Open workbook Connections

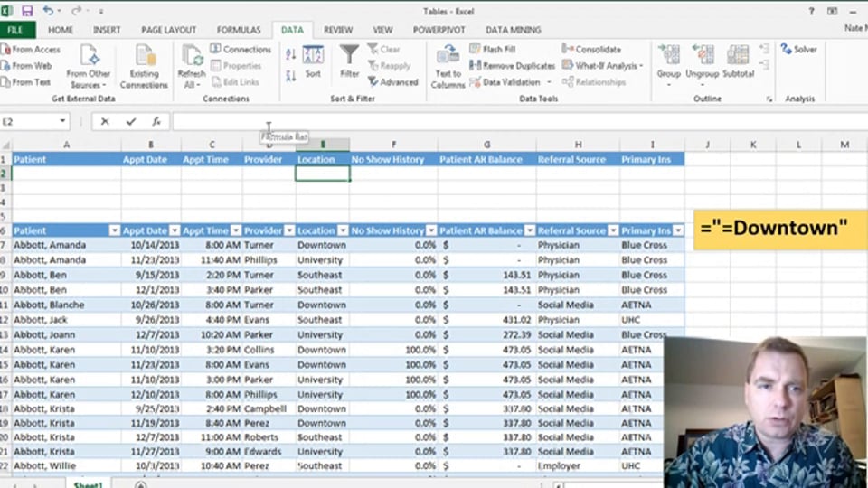(241, 49)
